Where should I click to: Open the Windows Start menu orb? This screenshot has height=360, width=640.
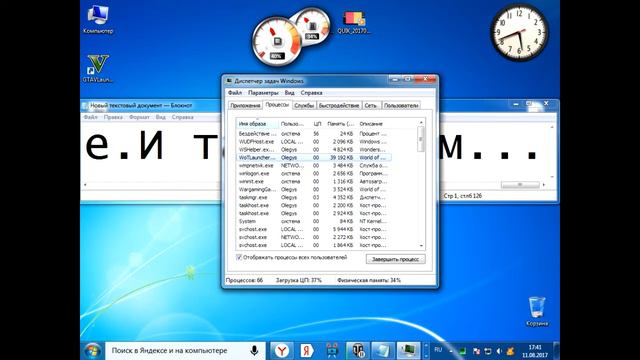[93, 351]
